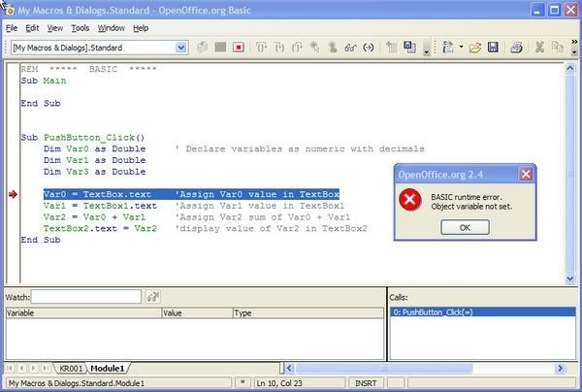Click the Type column header
Screen dimensions: 582x392
pos(308,313)
